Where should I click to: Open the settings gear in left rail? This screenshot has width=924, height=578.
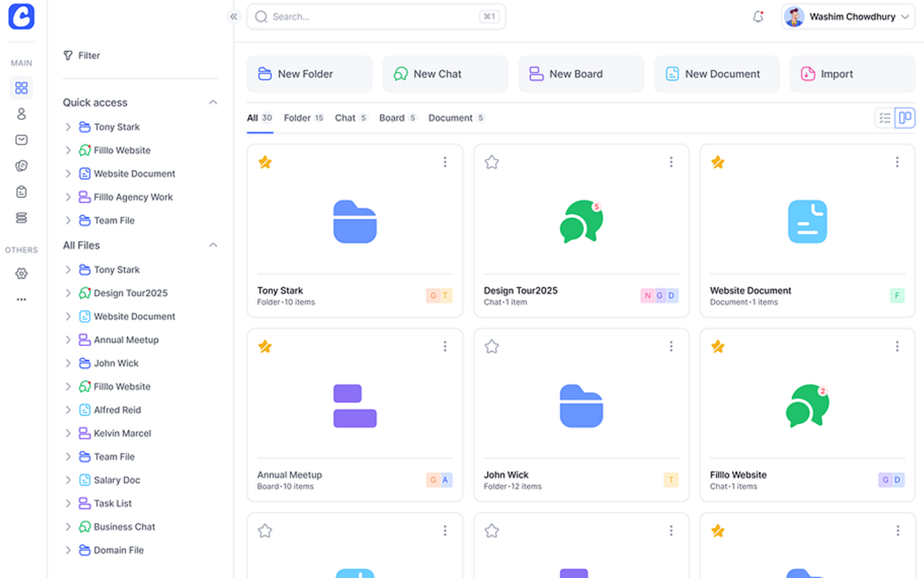[22, 274]
